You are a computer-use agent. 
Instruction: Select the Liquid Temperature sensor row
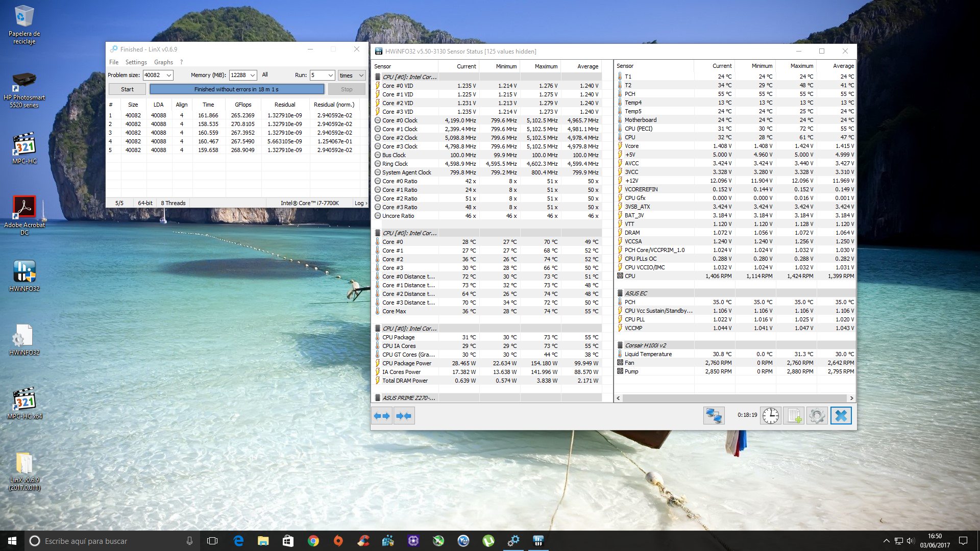[x=735, y=354]
